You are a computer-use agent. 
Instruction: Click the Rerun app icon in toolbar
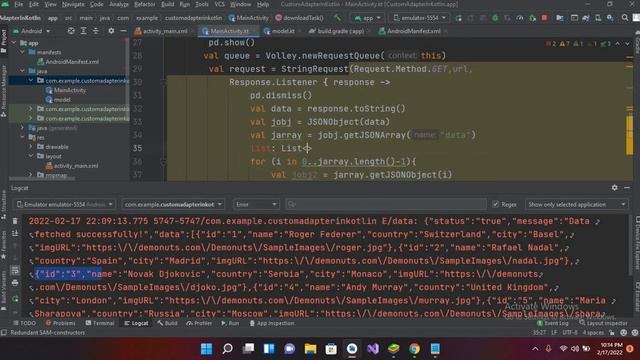(458, 18)
